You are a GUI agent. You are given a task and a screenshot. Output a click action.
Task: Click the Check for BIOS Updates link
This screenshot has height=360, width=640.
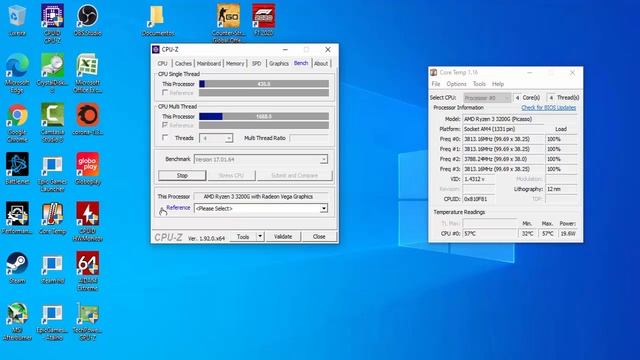549,108
